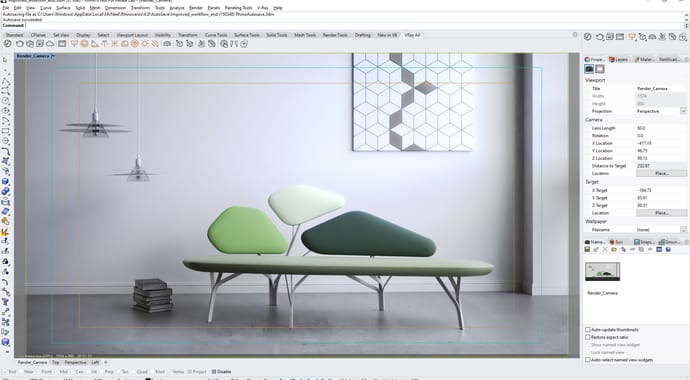The height and width of the screenshot is (380, 690).
Task: Click the Top viewport tab
Action: (x=55, y=362)
